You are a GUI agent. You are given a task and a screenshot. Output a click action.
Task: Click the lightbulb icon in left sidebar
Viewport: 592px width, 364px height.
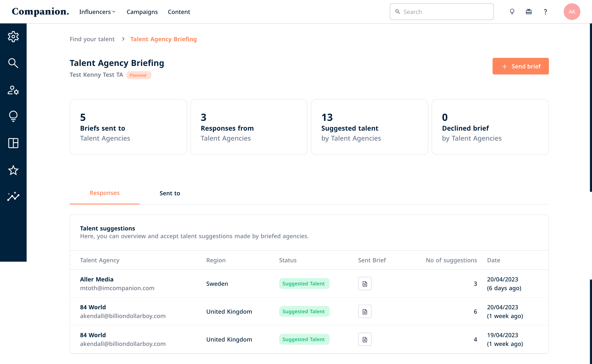pyautogui.click(x=13, y=116)
